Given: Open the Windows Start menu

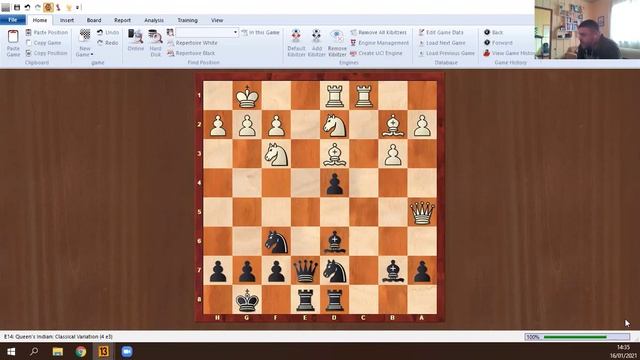Looking at the screenshot, I should (x=11, y=351).
